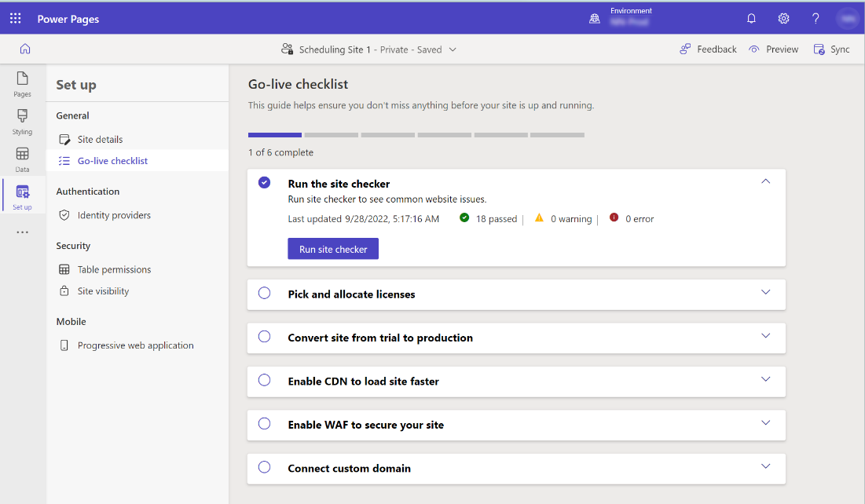The height and width of the screenshot is (504, 865).
Task: Open the Pages panel
Action: [22, 83]
